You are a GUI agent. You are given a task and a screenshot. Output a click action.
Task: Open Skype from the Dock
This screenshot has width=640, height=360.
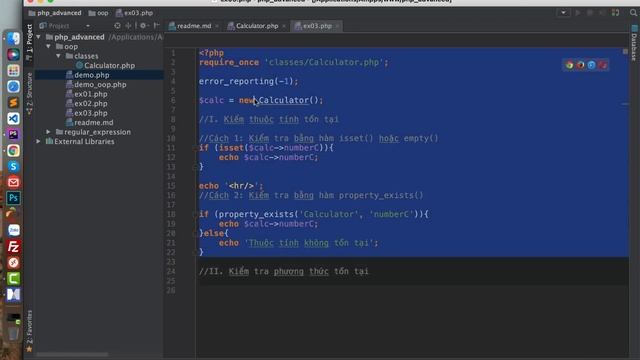pos(13,167)
